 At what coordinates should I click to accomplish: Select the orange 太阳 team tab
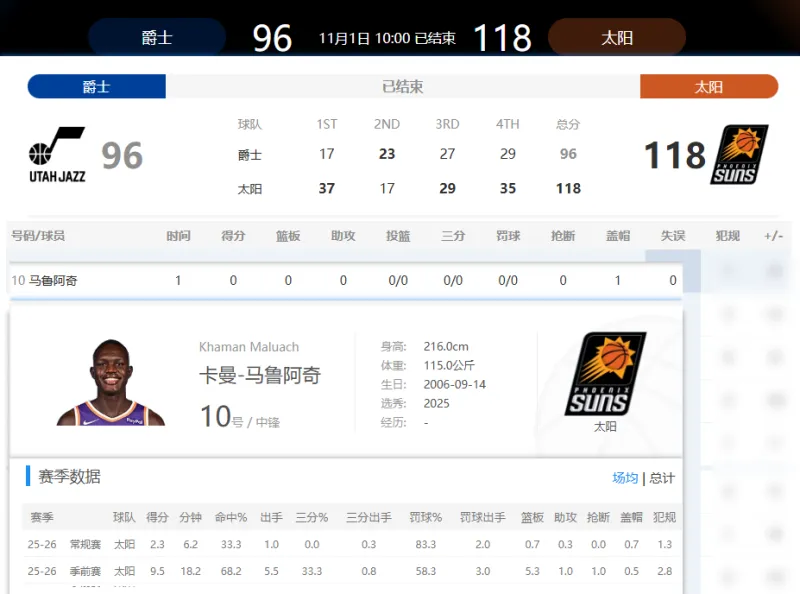tap(708, 87)
